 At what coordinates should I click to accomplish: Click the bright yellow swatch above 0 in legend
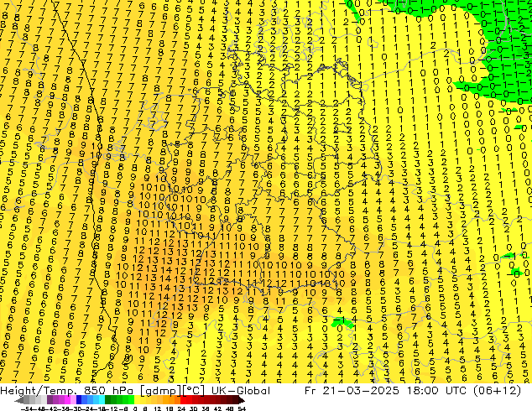(137, 400)
